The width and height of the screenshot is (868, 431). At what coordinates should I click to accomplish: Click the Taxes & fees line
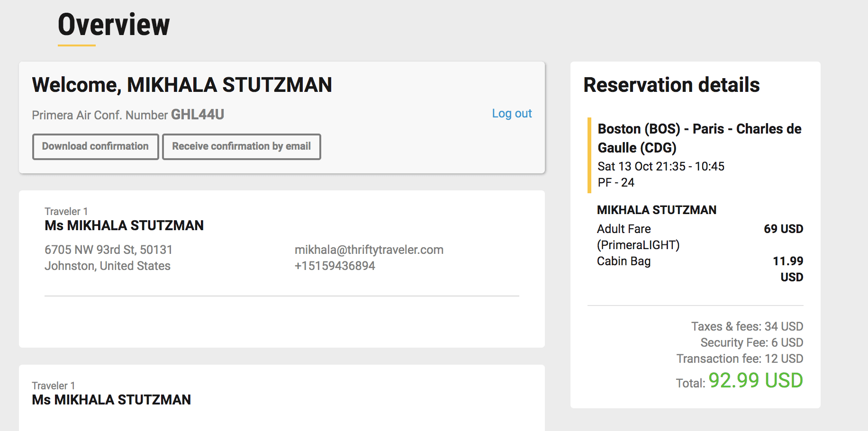(x=747, y=326)
